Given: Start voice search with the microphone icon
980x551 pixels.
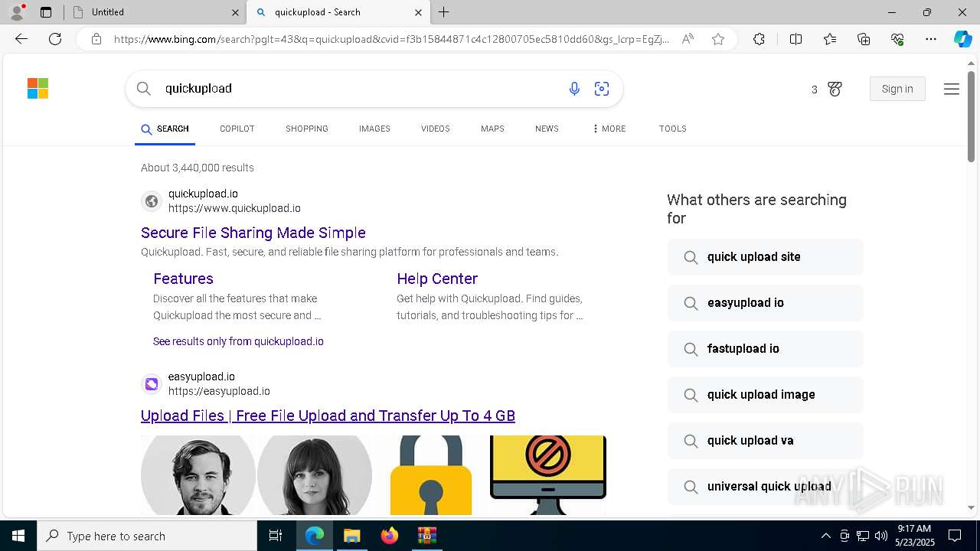Looking at the screenshot, I should [x=574, y=89].
